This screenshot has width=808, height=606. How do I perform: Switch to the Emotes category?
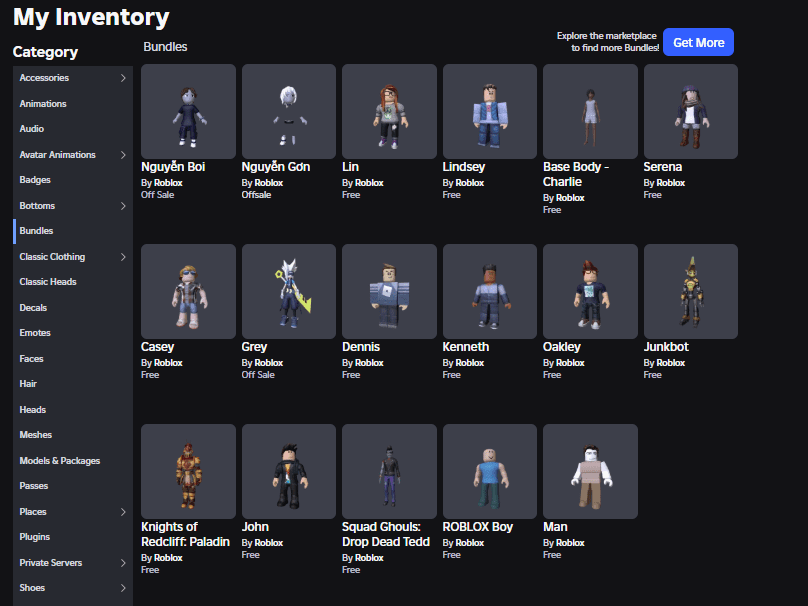pyautogui.click(x=35, y=333)
